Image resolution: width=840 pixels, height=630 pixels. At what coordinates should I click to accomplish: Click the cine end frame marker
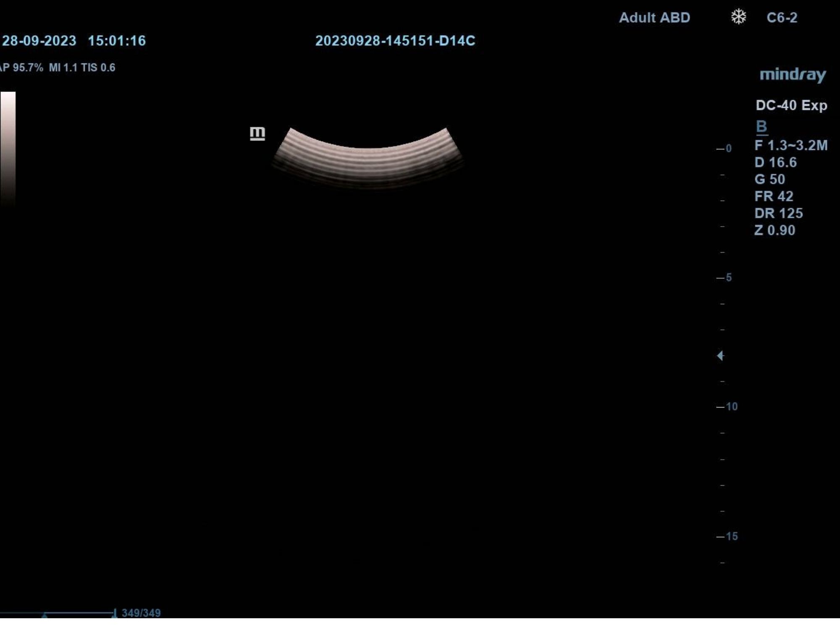click(114, 614)
